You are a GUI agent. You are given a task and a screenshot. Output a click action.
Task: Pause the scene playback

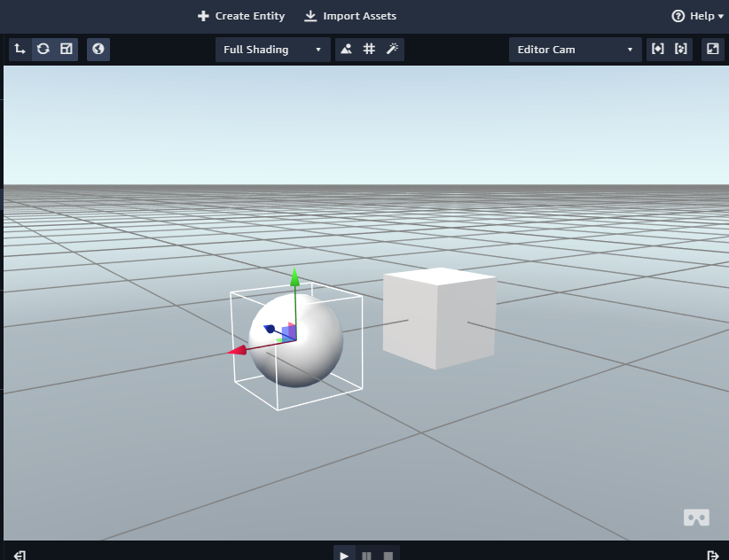coord(366,555)
